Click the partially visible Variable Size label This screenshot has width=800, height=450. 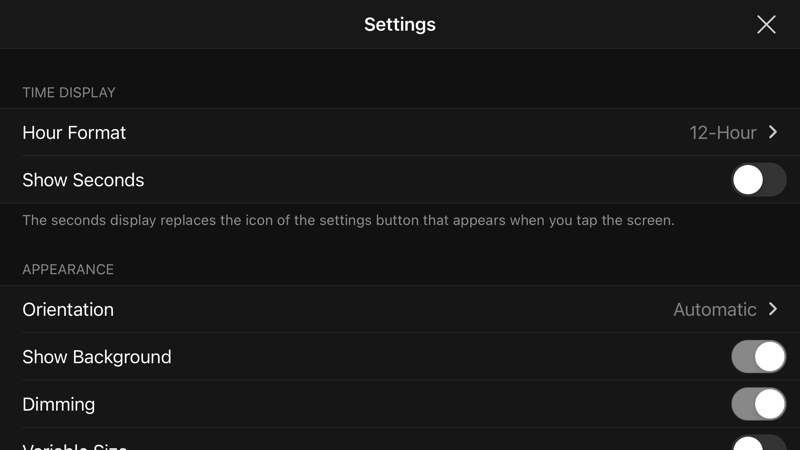pos(75,445)
